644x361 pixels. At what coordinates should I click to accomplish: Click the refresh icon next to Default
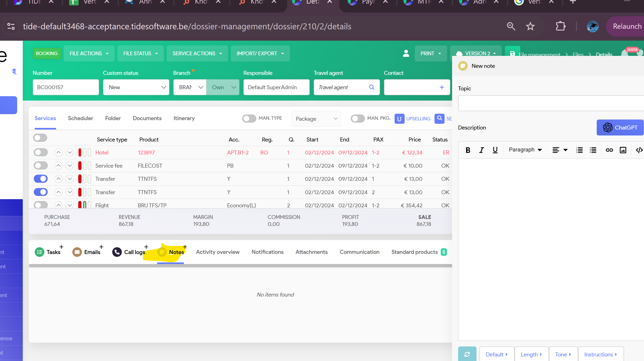[467, 354]
